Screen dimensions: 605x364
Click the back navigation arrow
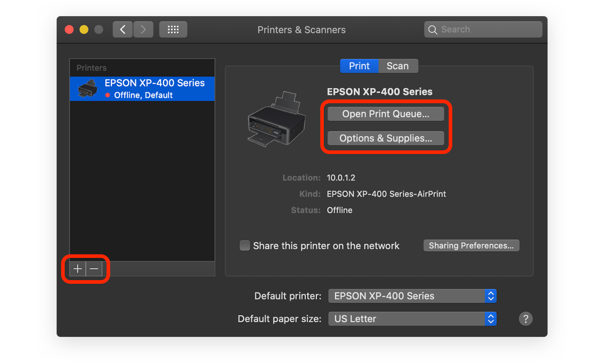(122, 29)
